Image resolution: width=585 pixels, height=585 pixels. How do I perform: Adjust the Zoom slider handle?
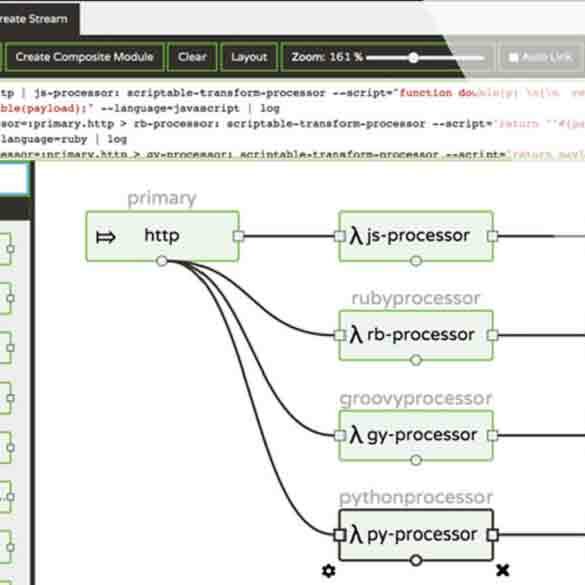coord(413,58)
